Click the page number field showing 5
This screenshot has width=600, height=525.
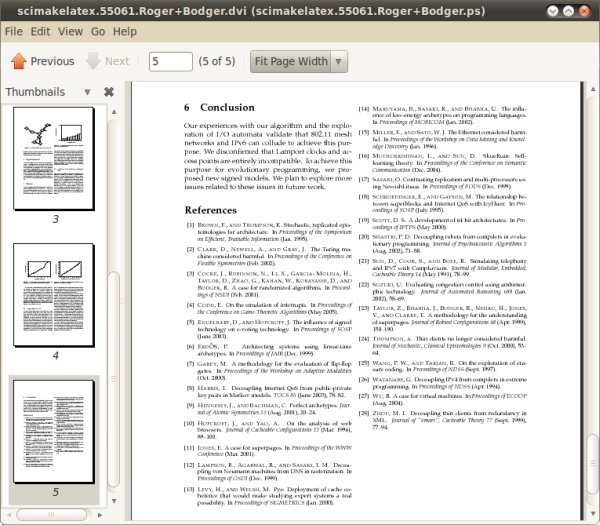coord(171,61)
